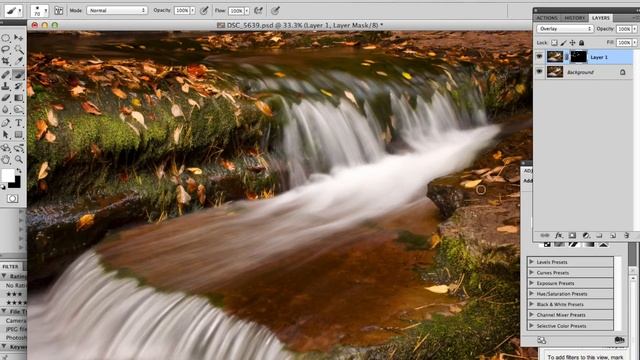Add layer mask from Layers panel footer
Image resolution: width=640 pixels, height=360 pixels.
[x=572, y=236]
